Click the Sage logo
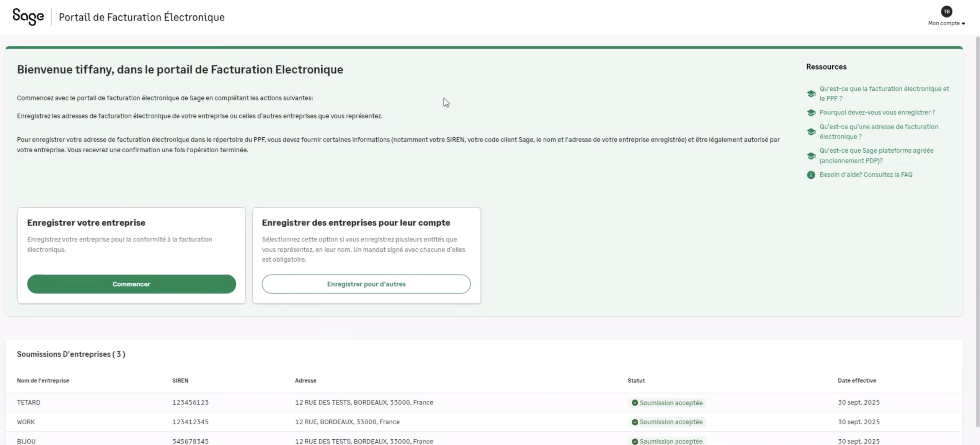 (x=28, y=16)
